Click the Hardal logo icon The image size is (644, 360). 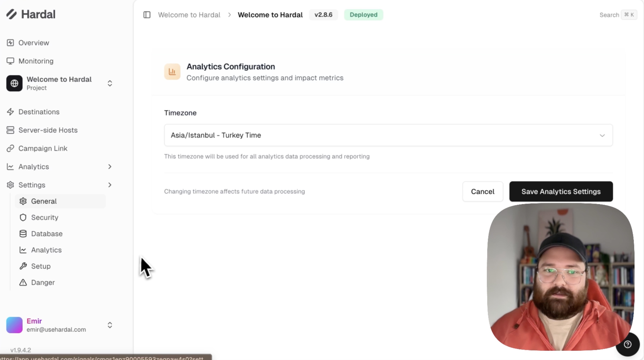[12, 14]
